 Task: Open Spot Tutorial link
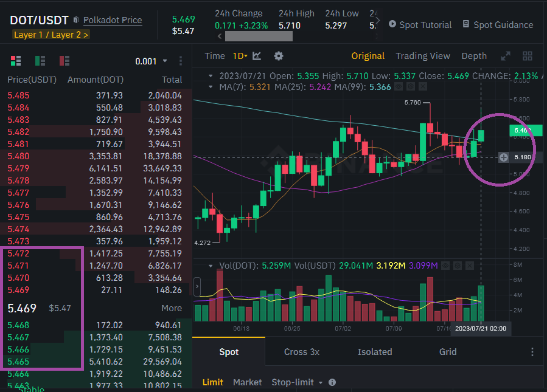420,25
